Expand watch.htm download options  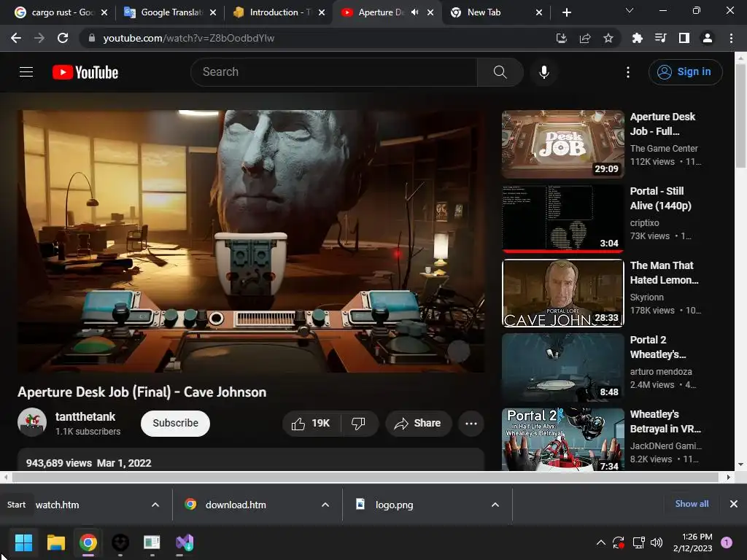(155, 505)
